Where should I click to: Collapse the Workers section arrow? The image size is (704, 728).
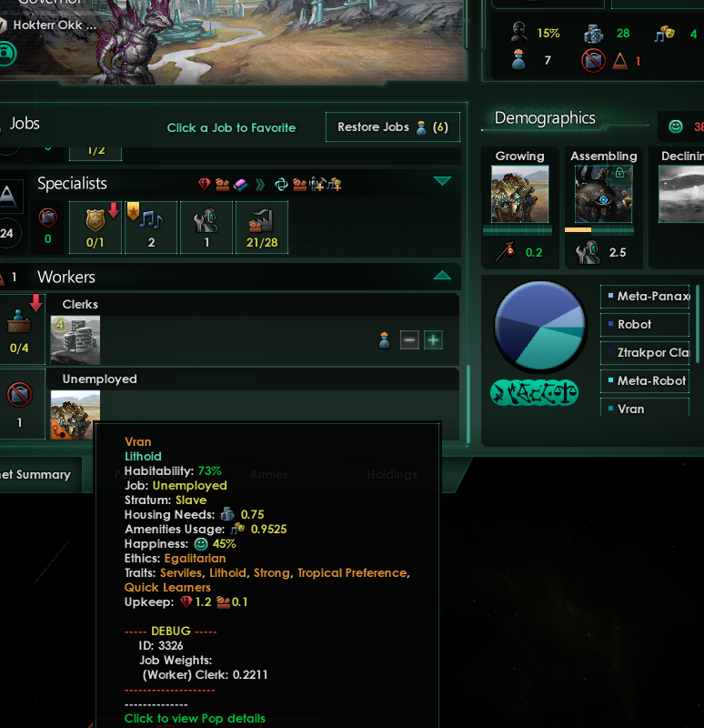point(442,276)
